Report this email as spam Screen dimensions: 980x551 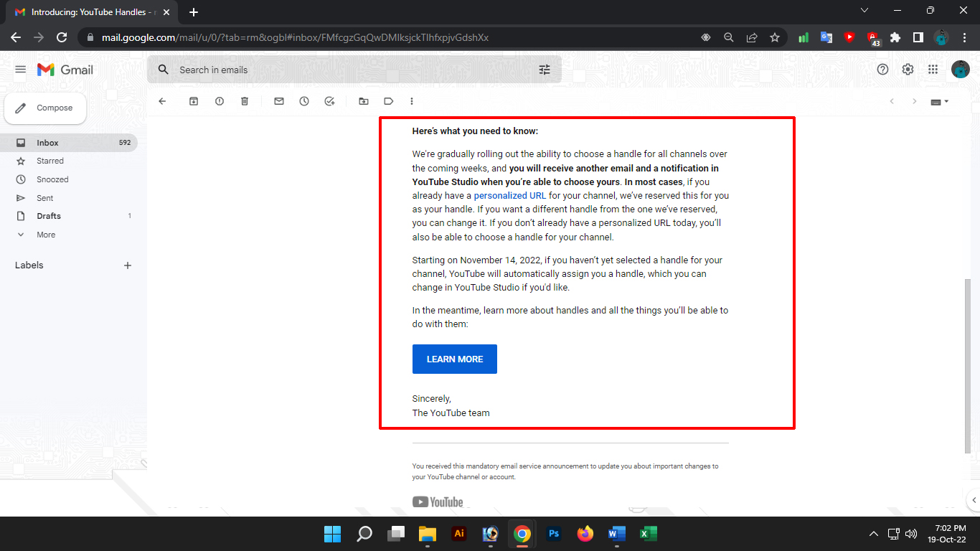pos(220,101)
